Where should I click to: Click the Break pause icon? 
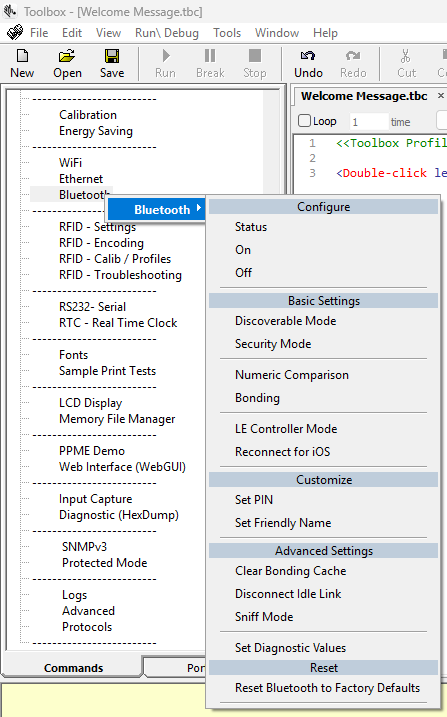click(x=210, y=56)
